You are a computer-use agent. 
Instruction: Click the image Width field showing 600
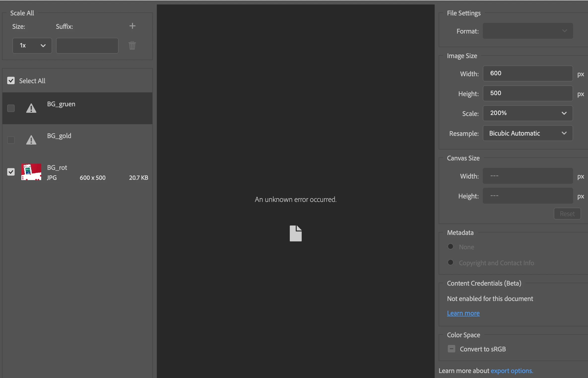coord(527,74)
